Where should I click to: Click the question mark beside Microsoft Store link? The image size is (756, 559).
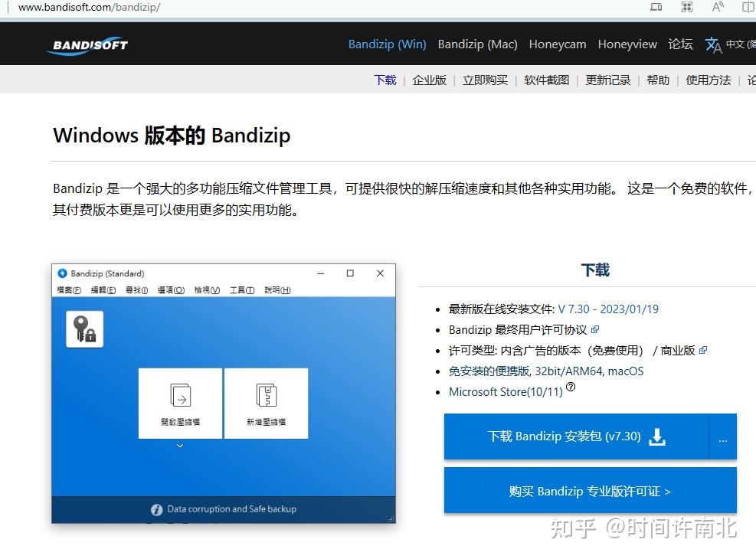570,387
